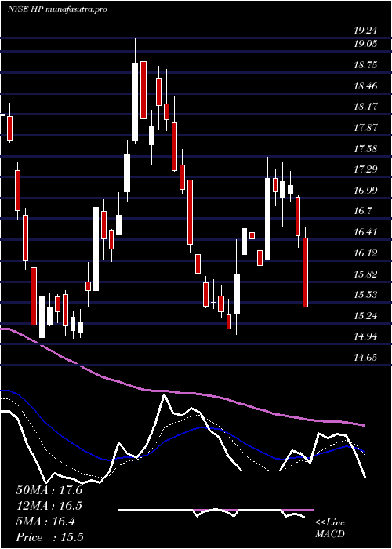
Task: Select the 14.94 price level label
Action: [365, 336]
